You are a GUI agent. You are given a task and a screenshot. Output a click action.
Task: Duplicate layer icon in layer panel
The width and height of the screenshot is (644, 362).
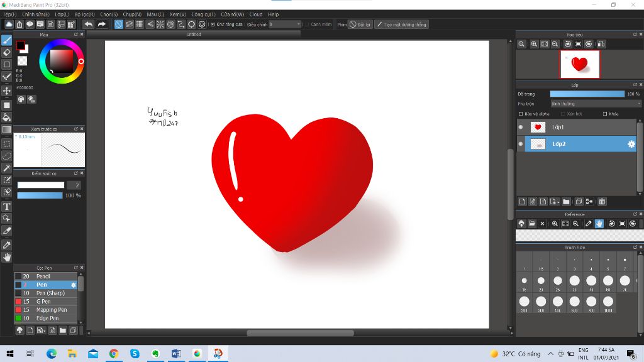click(579, 202)
